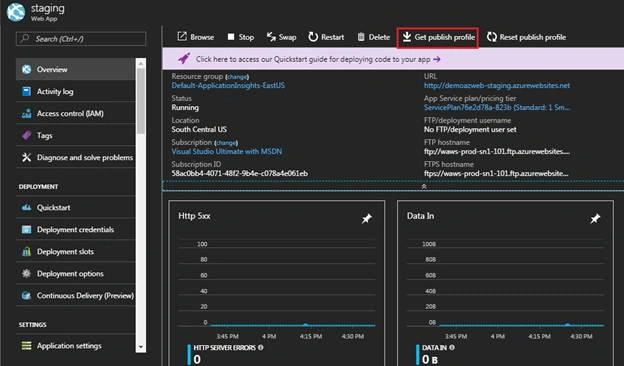Focus the Search (Ctrl+/) field
Image resolution: width=624 pixels, height=366 pixels.
[x=81, y=39]
